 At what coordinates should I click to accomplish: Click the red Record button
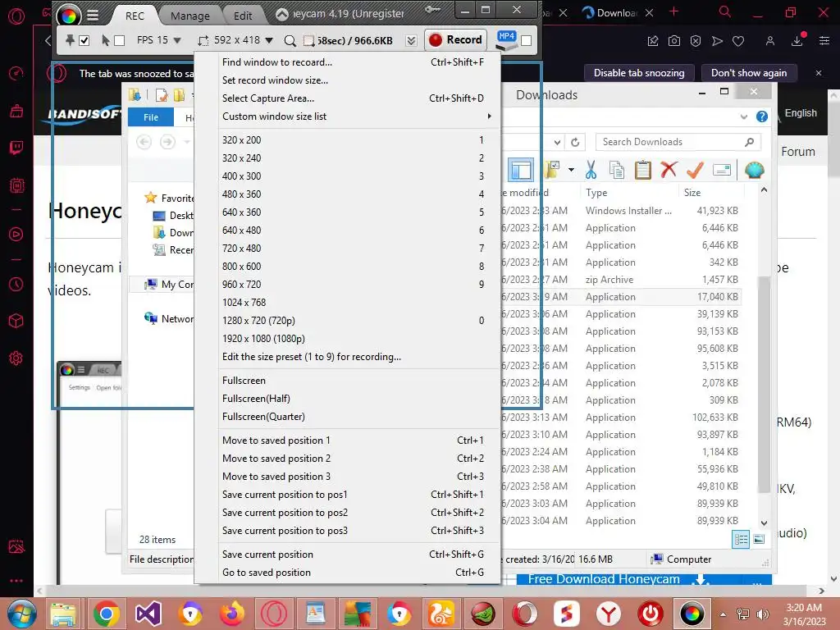point(456,40)
